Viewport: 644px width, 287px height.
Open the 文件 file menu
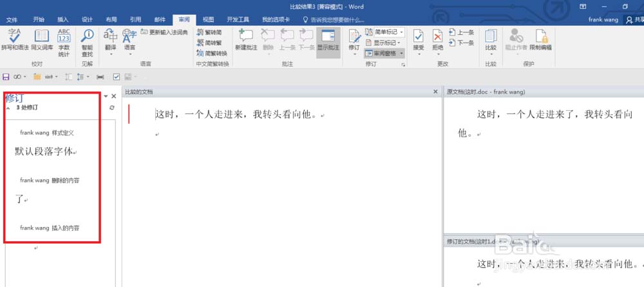12,19
